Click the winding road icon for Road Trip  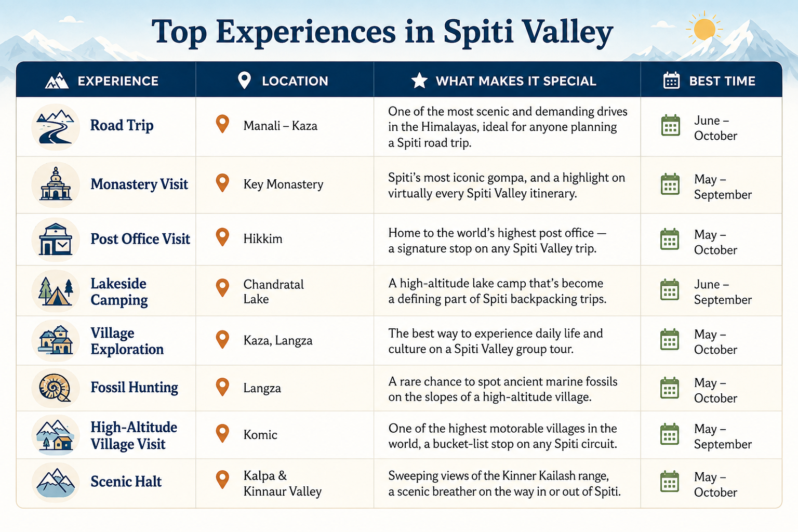(56, 127)
